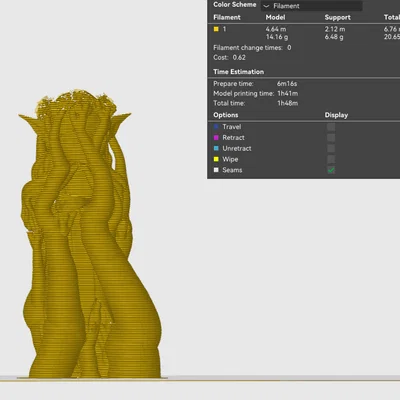Click the Display column heading
This screenshot has height=400, width=400.
[336, 115]
